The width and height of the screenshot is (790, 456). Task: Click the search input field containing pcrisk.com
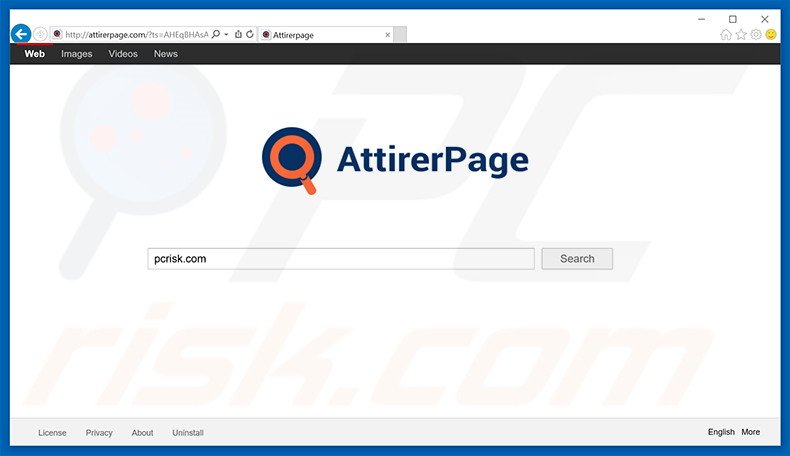(x=341, y=258)
